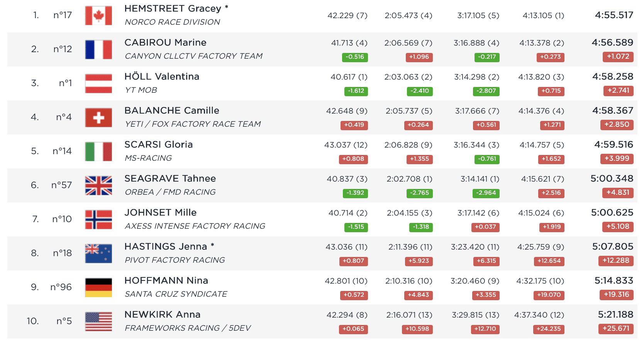Click bib number n°57
Screen dimensions: 644x340
[62, 185]
